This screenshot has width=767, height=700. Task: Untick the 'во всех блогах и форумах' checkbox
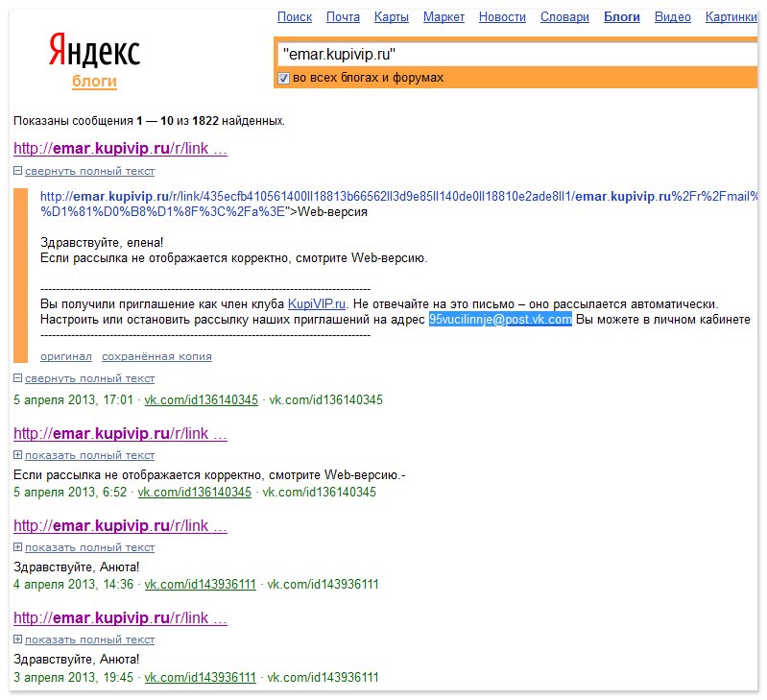(283, 78)
